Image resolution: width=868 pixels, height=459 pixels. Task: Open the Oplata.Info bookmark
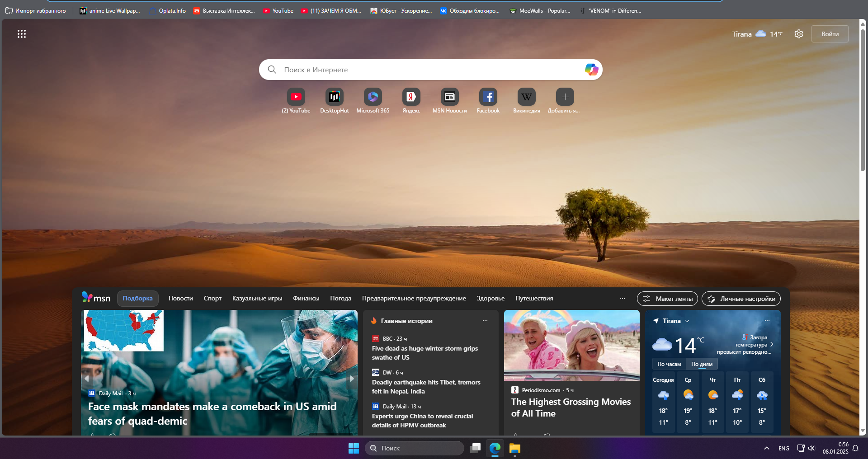(x=168, y=11)
